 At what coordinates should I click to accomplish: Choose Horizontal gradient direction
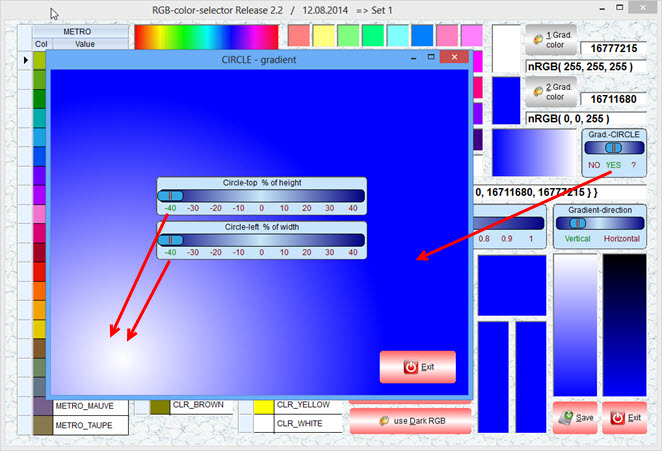coord(621,239)
